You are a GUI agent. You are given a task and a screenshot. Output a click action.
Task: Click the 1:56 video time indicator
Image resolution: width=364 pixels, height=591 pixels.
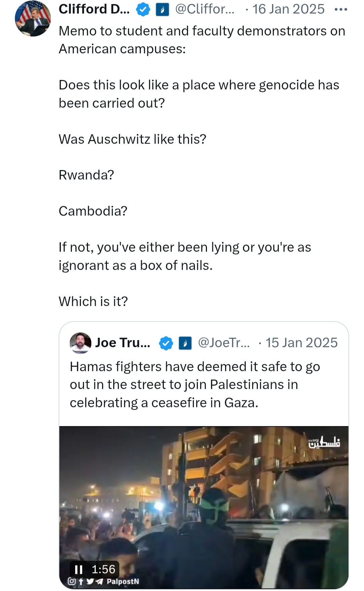coord(103,569)
